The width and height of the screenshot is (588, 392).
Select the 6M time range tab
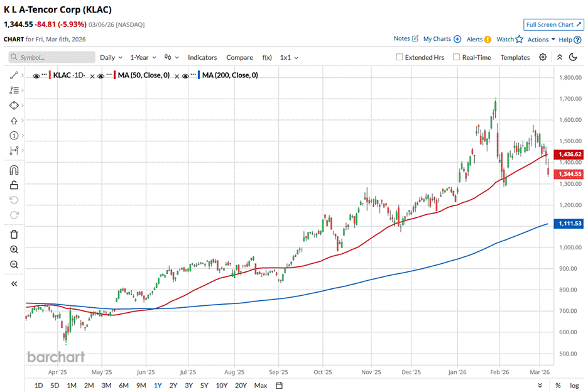tap(124, 385)
